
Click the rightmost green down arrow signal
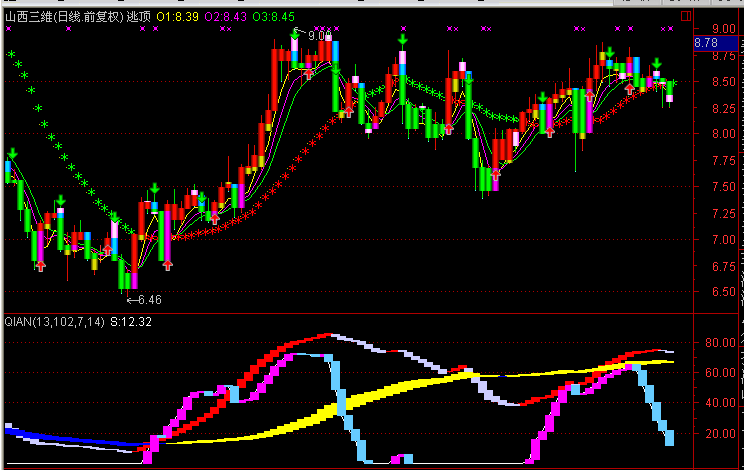[x=657, y=64]
